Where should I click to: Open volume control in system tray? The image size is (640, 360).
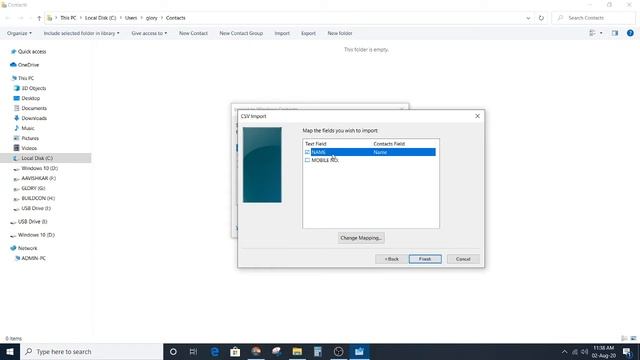coord(584,352)
